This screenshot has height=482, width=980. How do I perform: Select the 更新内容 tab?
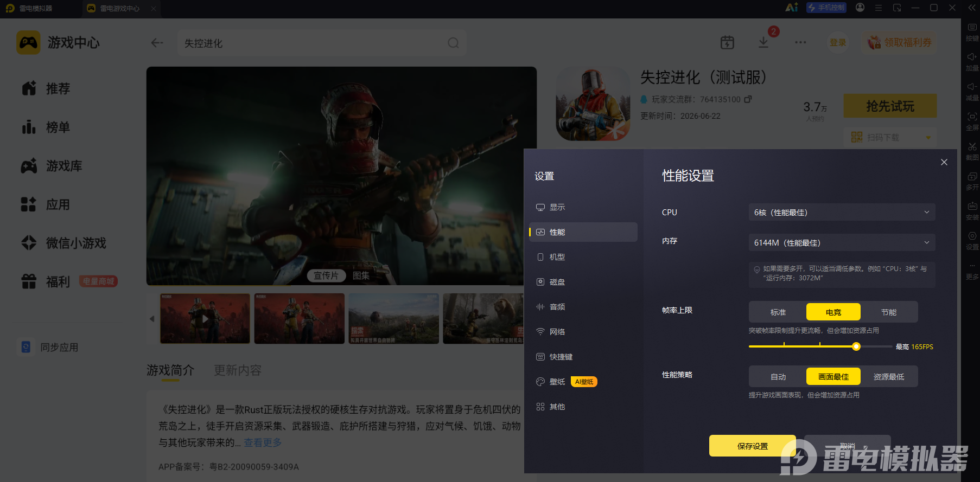click(238, 370)
